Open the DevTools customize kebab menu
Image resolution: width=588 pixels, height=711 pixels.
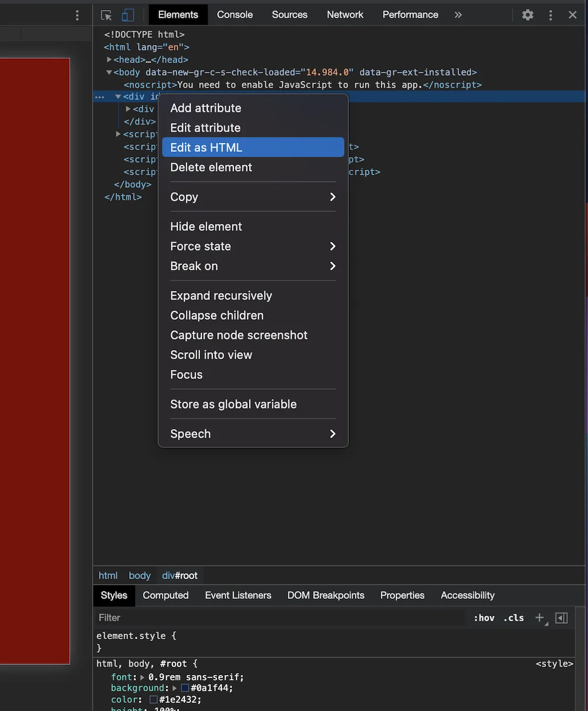click(550, 15)
